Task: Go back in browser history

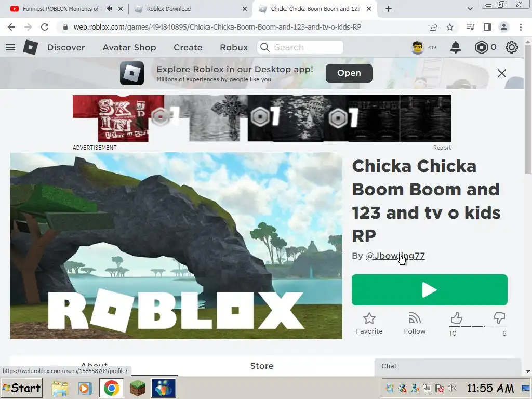Action: click(11, 27)
